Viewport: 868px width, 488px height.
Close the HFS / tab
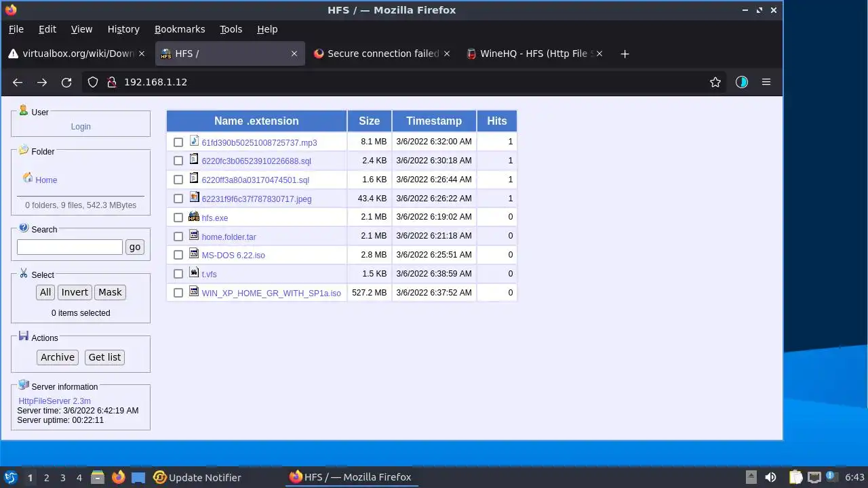click(294, 54)
